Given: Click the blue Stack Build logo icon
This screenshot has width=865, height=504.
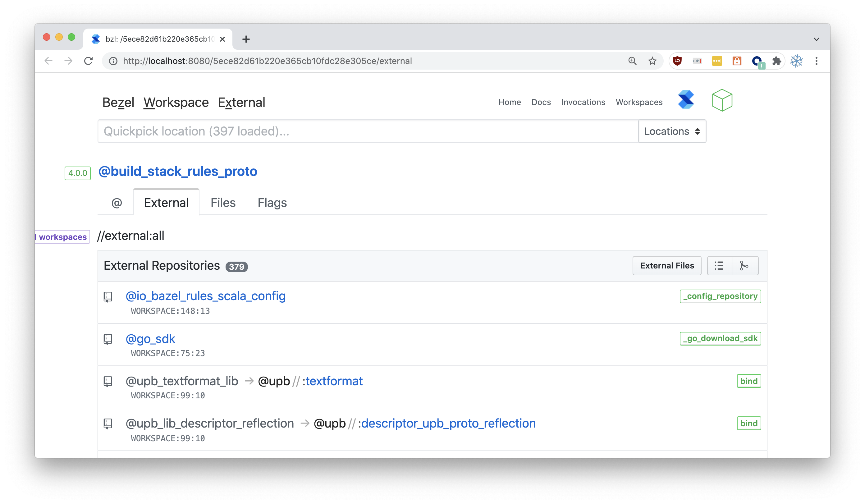Looking at the screenshot, I should click(x=686, y=100).
